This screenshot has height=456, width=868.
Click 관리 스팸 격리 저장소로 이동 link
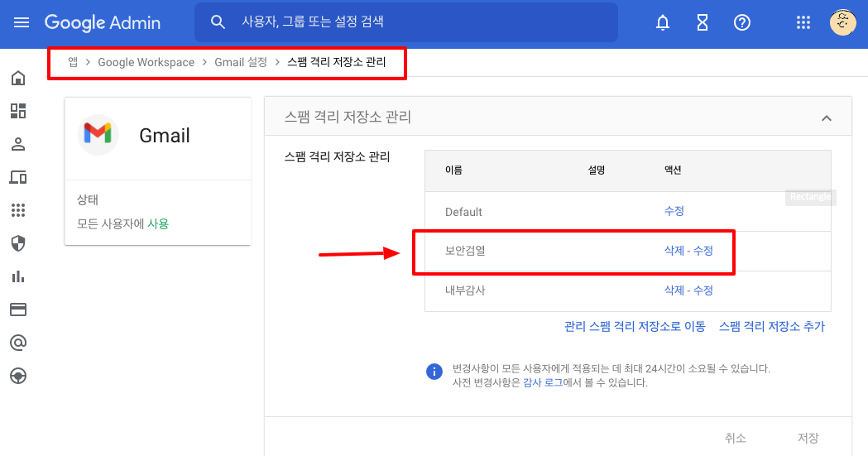pos(635,327)
